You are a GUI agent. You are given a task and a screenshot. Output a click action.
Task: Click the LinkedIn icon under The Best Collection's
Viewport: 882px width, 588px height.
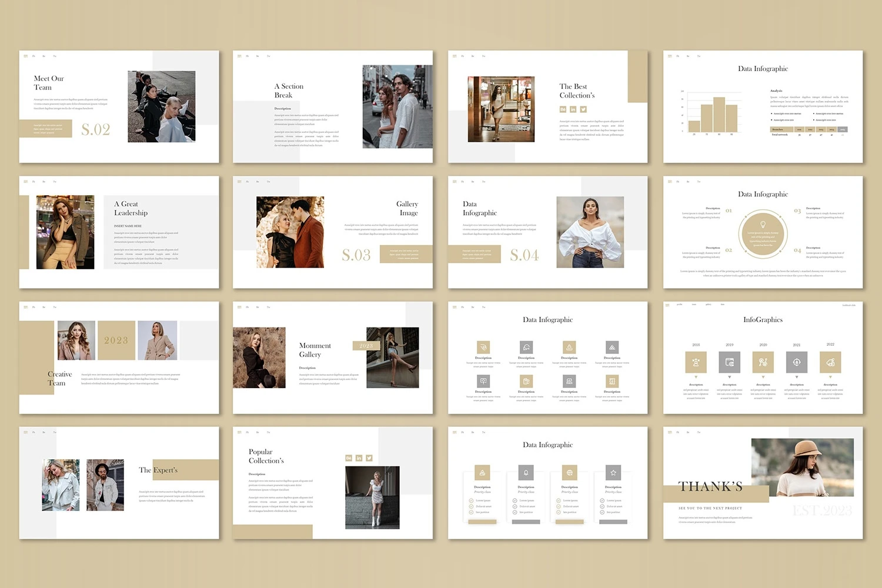573,109
